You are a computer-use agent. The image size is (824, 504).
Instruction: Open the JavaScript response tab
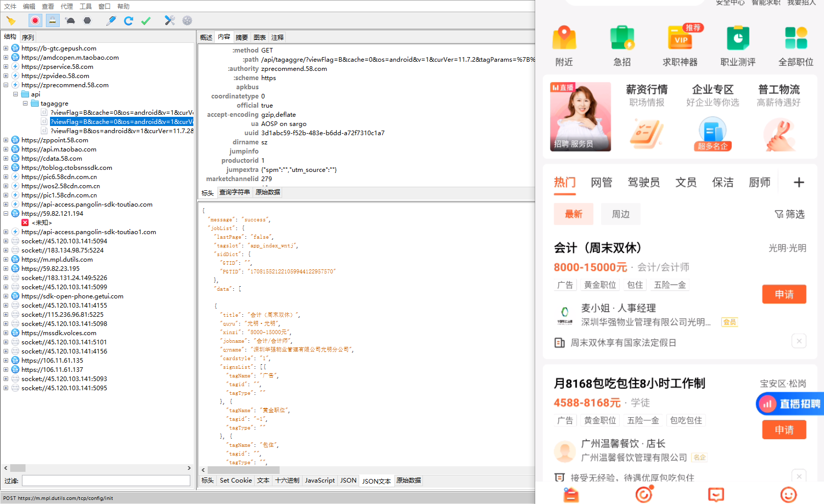pyautogui.click(x=320, y=481)
